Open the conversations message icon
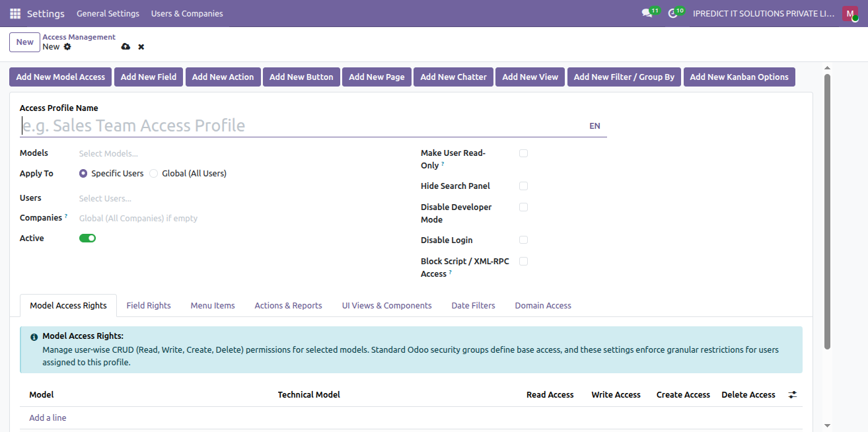The image size is (868, 432). [647, 13]
